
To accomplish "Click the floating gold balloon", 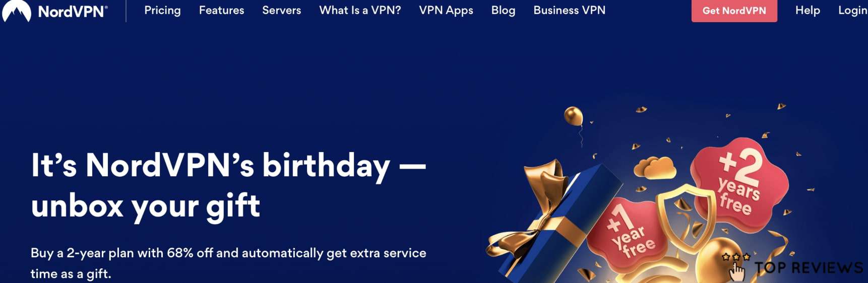I will coord(573,116).
